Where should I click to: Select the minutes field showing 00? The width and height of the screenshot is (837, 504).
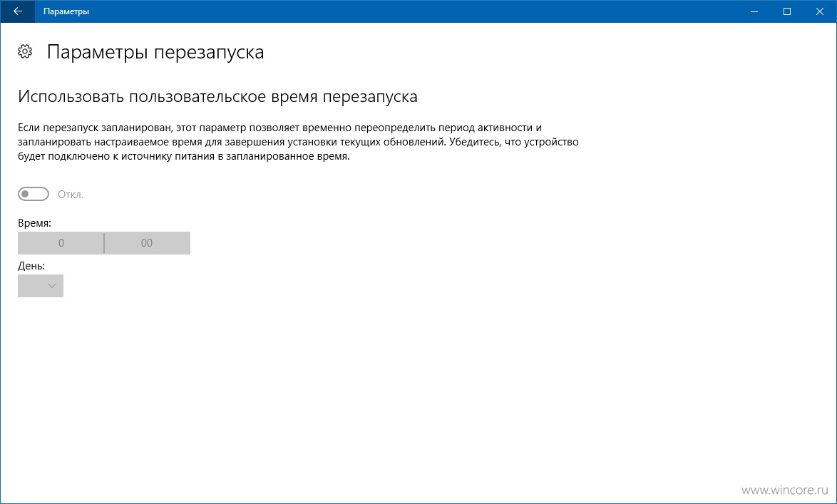click(148, 243)
